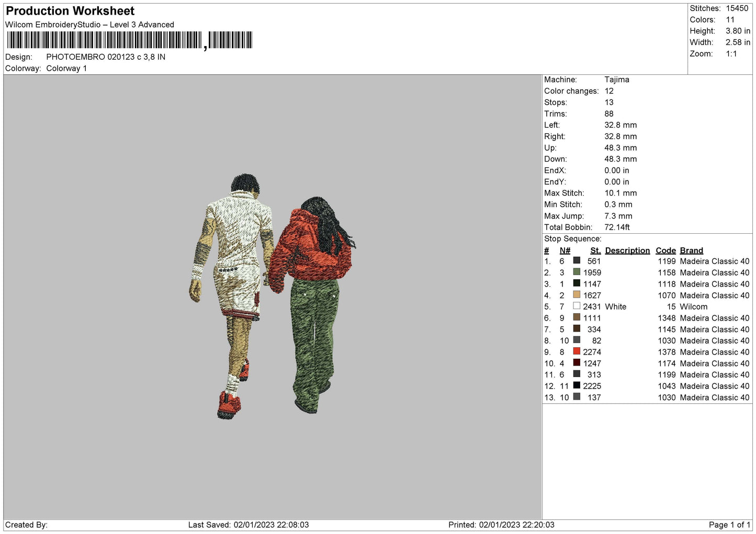Screen dimensions: 756x534
Task: Click the Zoom value '1:1'
Action: pyautogui.click(x=731, y=54)
